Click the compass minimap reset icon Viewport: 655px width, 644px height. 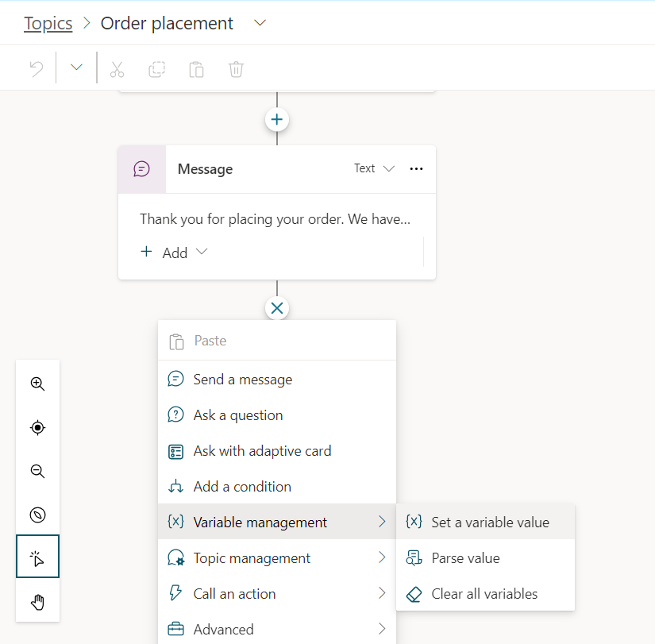pos(37,515)
